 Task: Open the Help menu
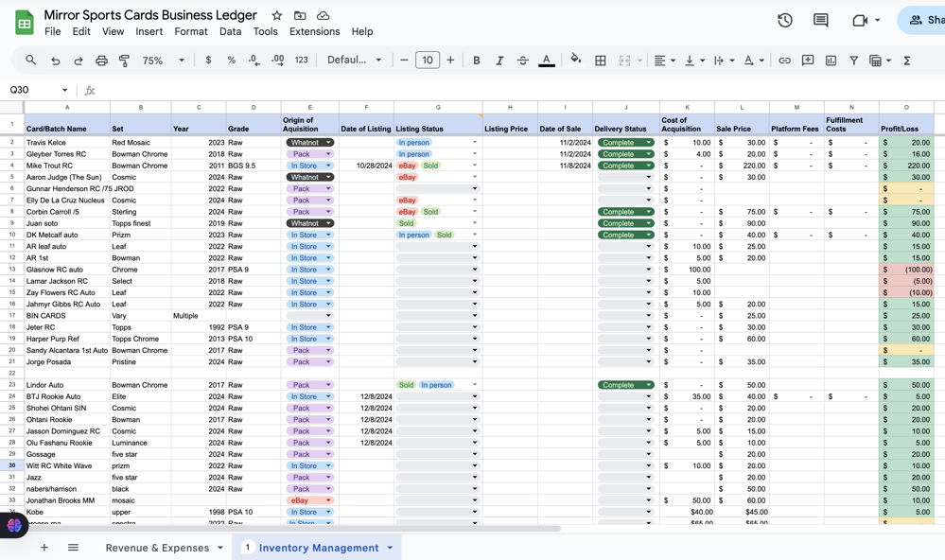(x=362, y=31)
